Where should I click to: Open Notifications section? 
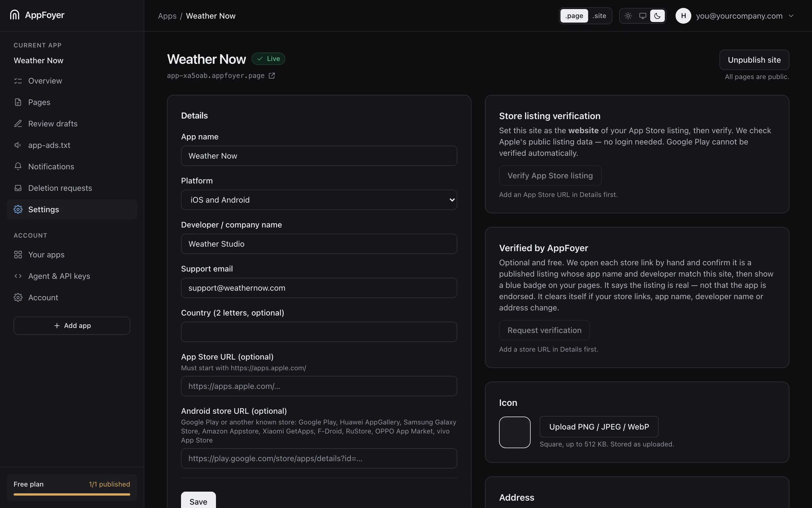tap(72, 167)
